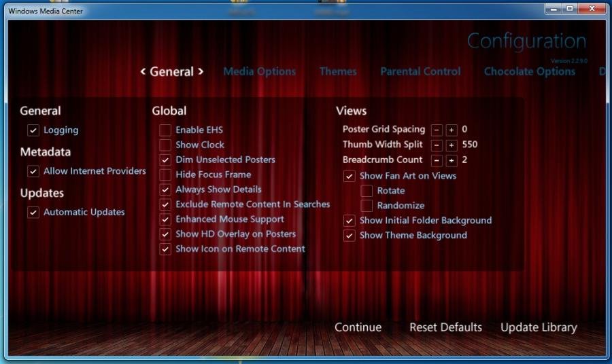This screenshot has width=612, height=364.
Task: Switch to Media Options tab
Action: [x=260, y=72]
